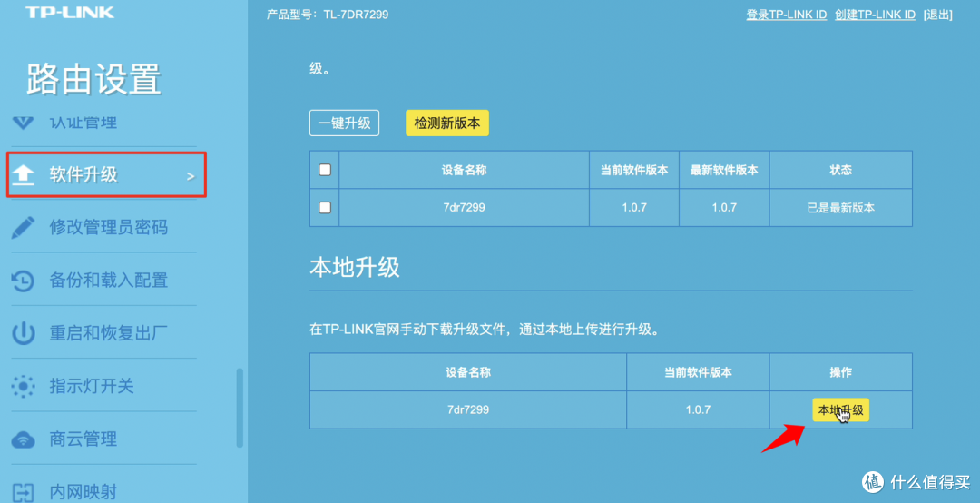Click the 退出 logout link
The height and width of the screenshot is (503, 980).
coord(938,15)
